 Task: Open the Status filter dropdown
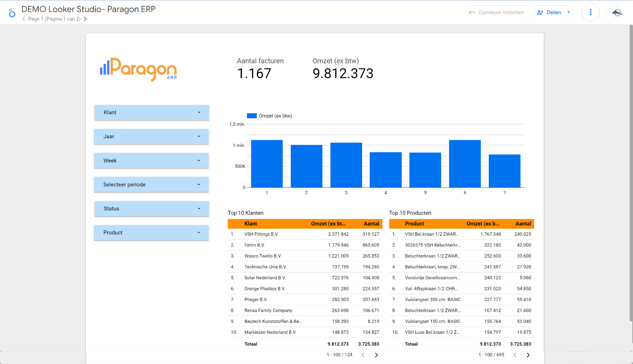(151, 209)
